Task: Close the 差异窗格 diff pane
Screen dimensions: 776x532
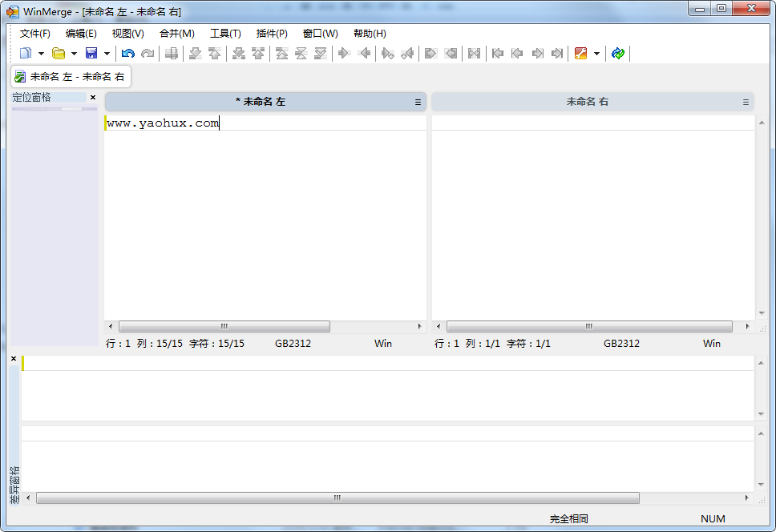Action: click(x=14, y=359)
